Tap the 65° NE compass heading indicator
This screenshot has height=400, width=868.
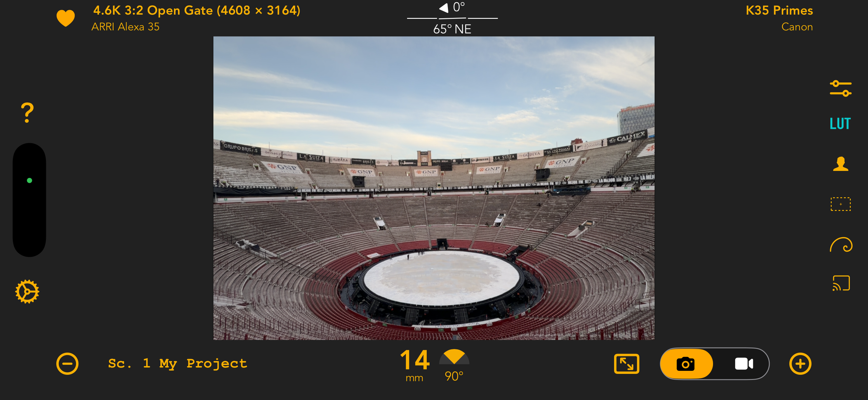coord(452,29)
